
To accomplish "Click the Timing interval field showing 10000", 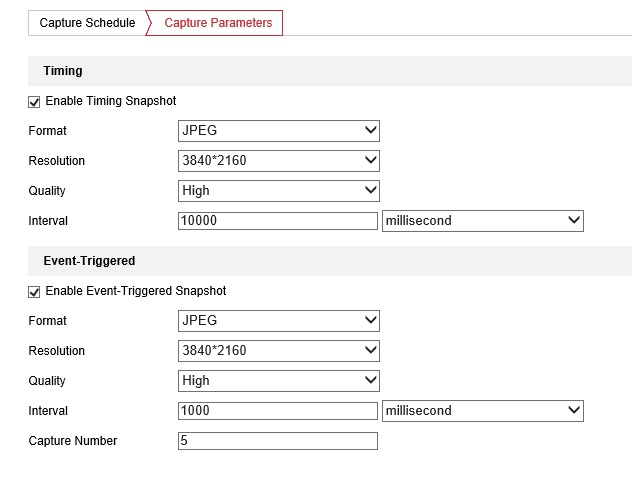I will [x=278, y=221].
